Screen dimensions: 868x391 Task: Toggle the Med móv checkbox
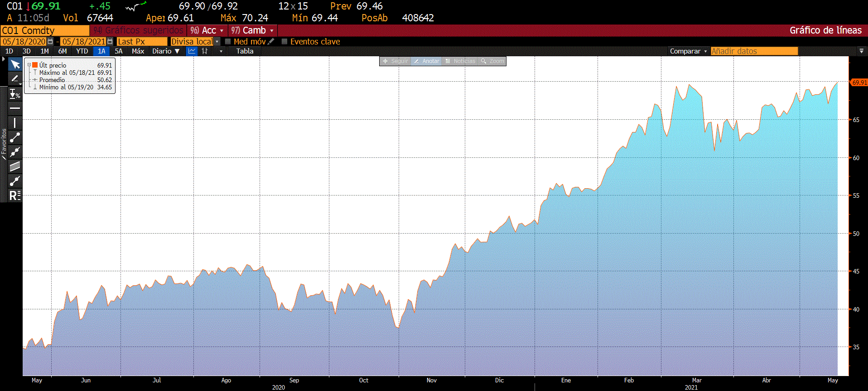pyautogui.click(x=228, y=41)
